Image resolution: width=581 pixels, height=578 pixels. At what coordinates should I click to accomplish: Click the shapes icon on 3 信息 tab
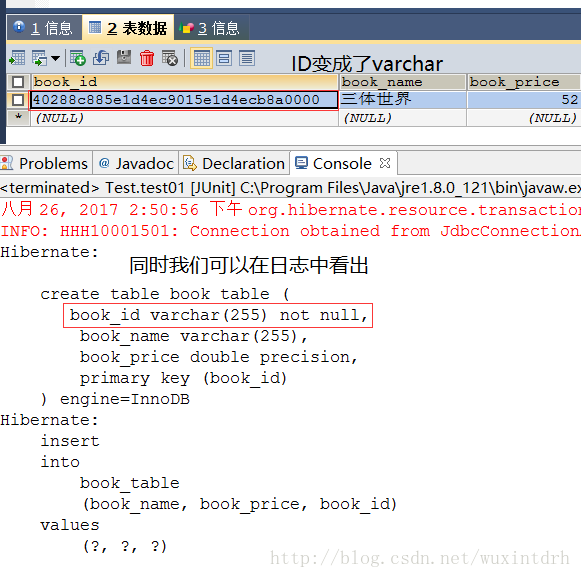186,28
